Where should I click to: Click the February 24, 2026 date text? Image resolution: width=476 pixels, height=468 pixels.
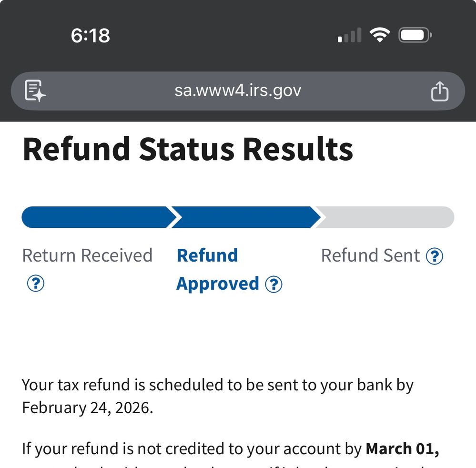pos(87,408)
